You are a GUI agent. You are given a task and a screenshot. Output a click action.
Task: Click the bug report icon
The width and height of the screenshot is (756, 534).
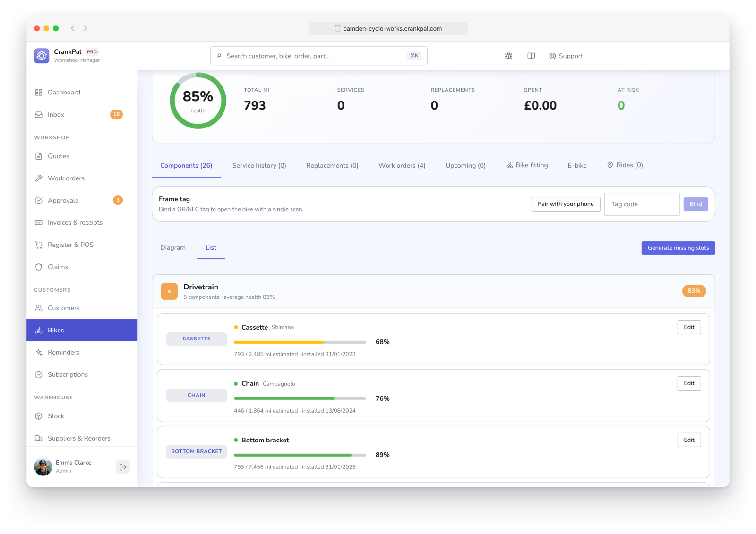[x=508, y=56]
